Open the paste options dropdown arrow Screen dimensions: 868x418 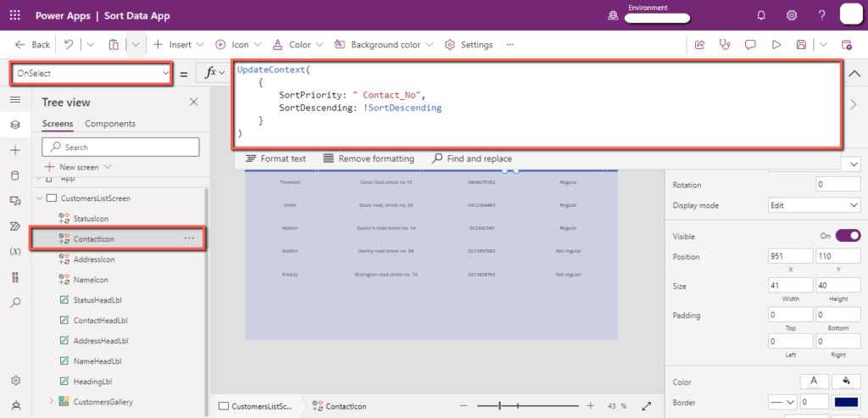pyautogui.click(x=136, y=45)
